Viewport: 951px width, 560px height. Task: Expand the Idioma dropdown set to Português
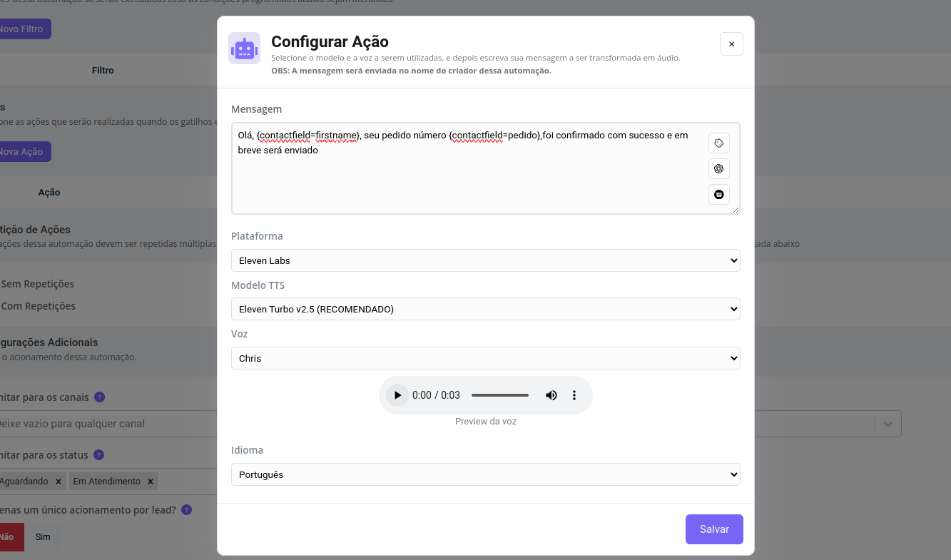(x=485, y=474)
